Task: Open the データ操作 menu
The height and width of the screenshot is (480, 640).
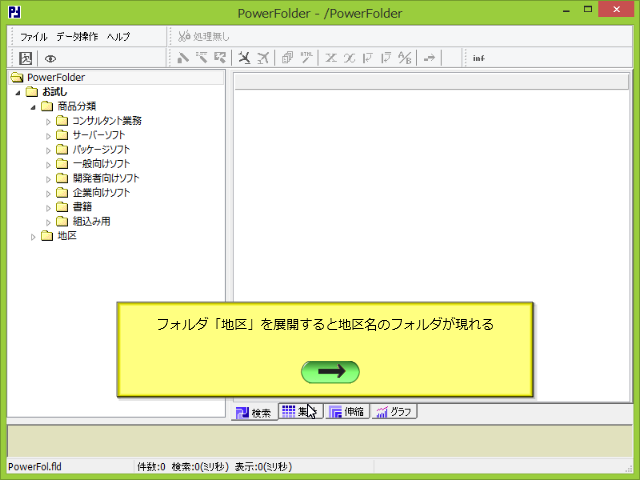Action: click(x=77, y=37)
